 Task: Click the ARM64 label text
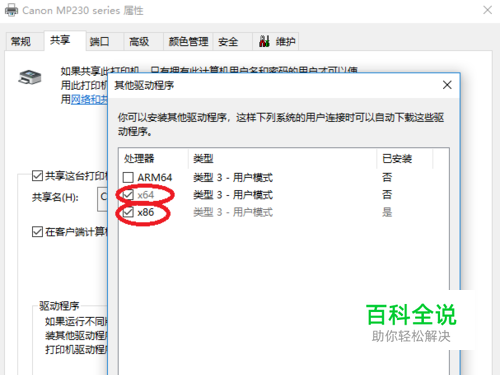pos(155,177)
